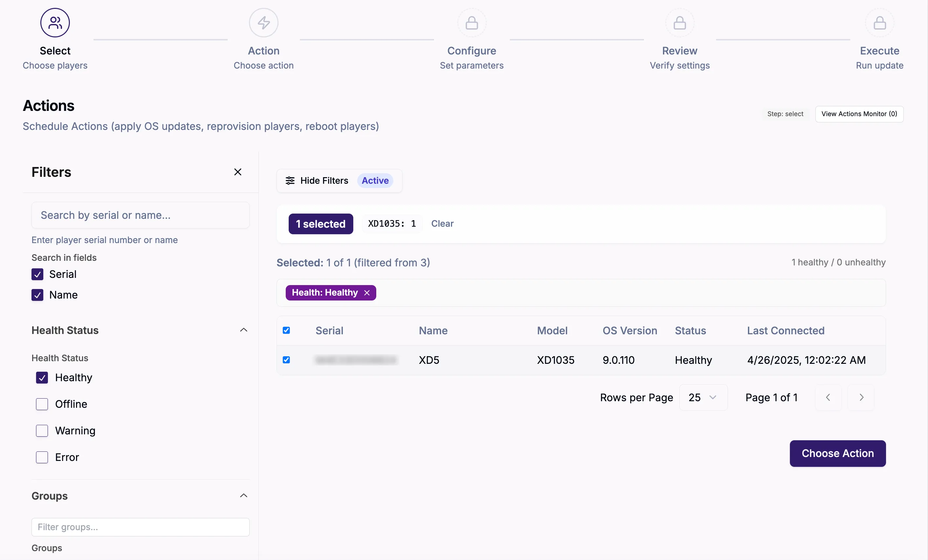
Task: Sort by the Name column header
Action: pyautogui.click(x=433, y=330)
